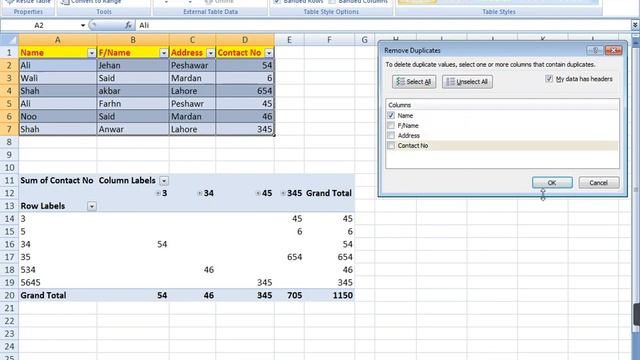This screenshot has width=640, height=360.
Task: Open the F/Name column filter dropdown
Action: pyautogui.click(x=164, y=53)
